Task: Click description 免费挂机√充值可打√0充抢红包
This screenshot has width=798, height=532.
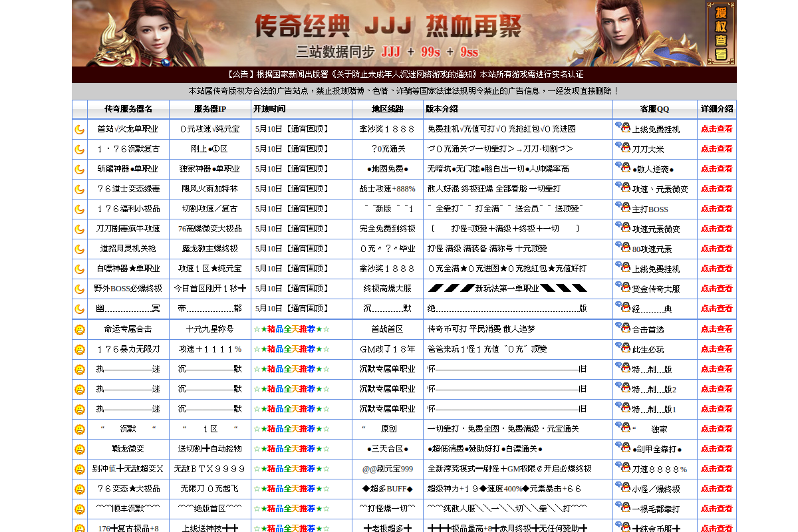Action: (501, 129)
